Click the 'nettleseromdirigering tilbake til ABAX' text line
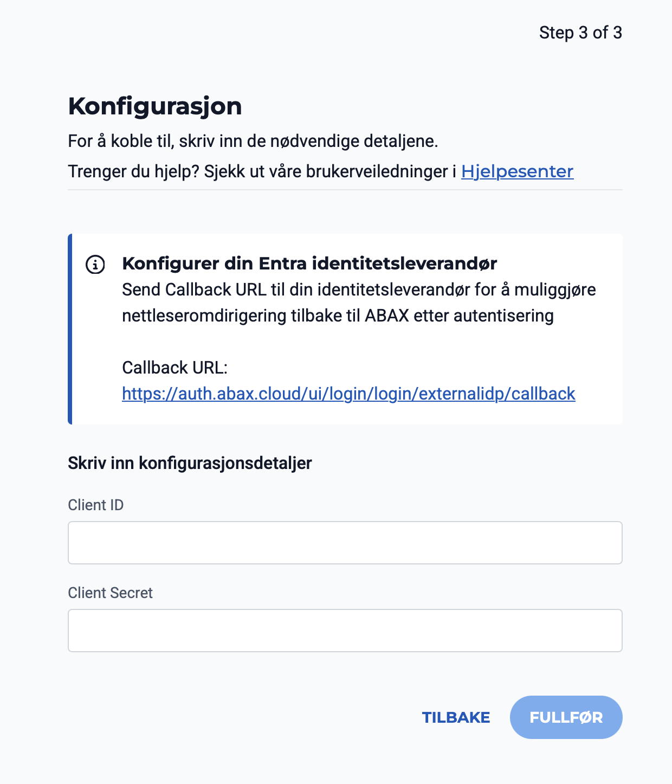Viewport: 672px width, 784px height. click(x=338, y=316)
